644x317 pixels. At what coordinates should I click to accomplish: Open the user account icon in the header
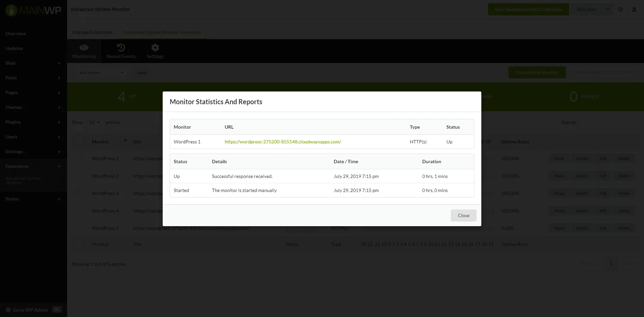tap(635, 9)
